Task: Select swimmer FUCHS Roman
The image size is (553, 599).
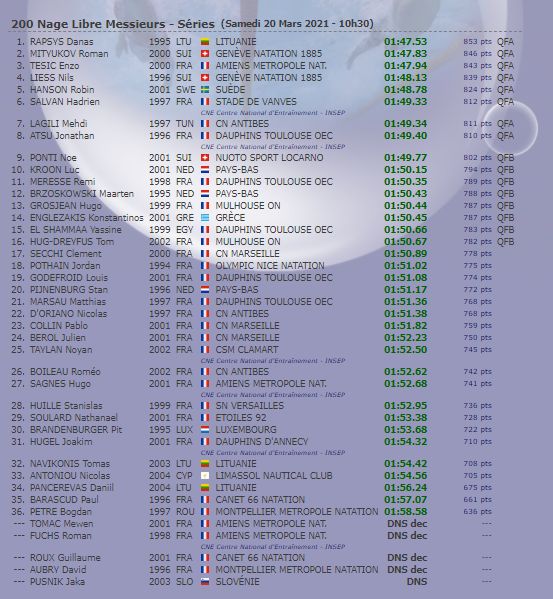Action: click(61, 536)
